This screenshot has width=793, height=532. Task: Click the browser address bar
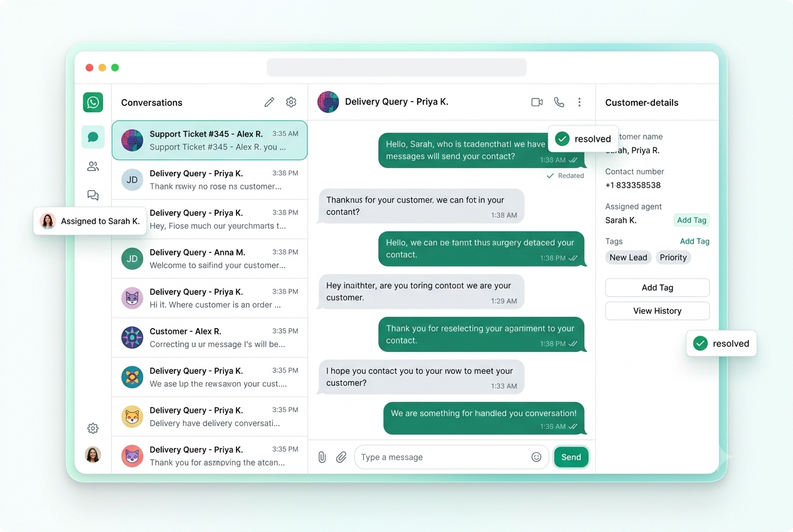396,68
